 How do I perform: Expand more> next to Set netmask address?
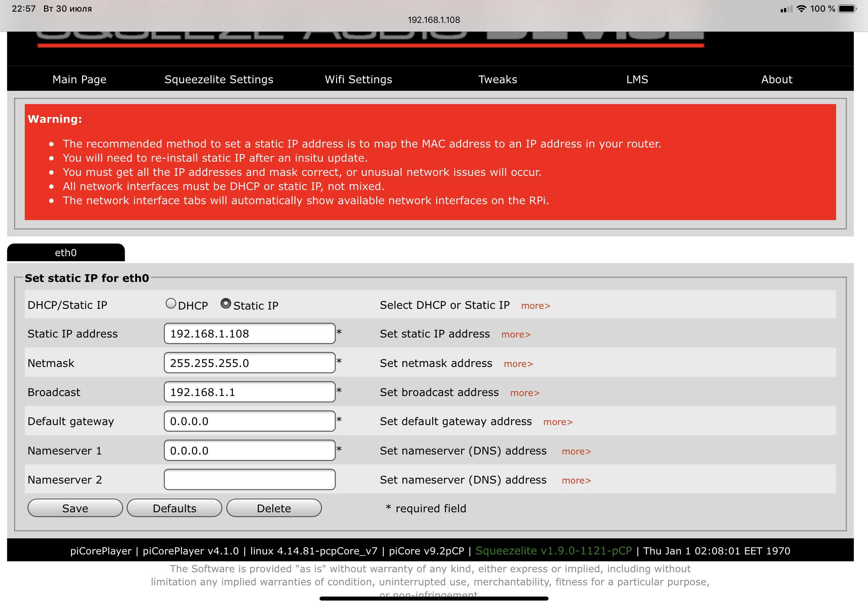[518, 364]
